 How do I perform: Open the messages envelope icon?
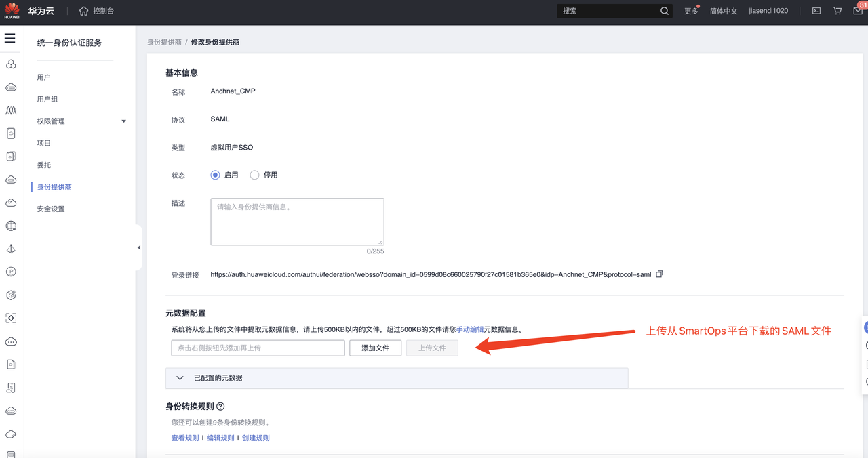point(859,11)
